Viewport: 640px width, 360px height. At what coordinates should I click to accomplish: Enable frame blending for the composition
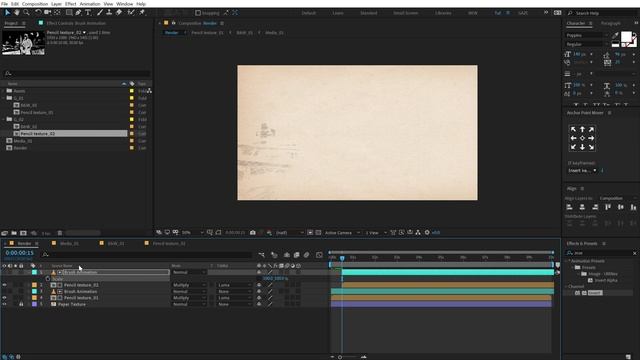click(296, 255)
